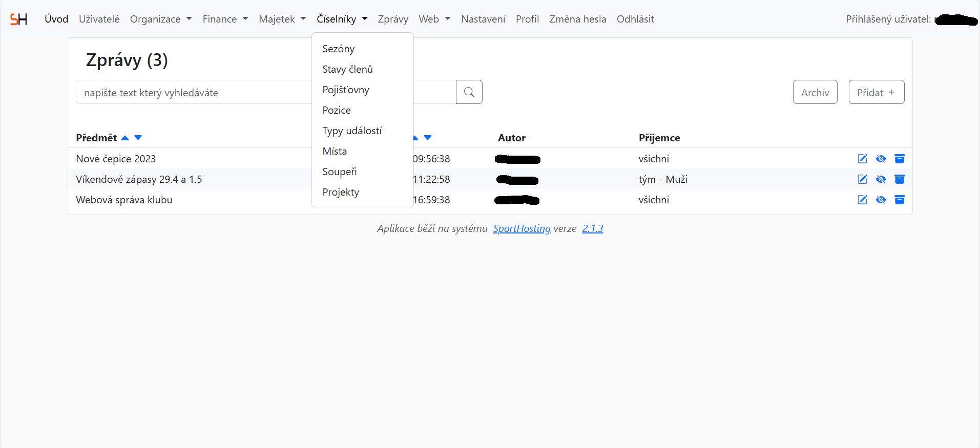Viewport: 980px width, 448px height.
Task: Edit the 'Webová správa klubu' message
Action: (862, 200)
